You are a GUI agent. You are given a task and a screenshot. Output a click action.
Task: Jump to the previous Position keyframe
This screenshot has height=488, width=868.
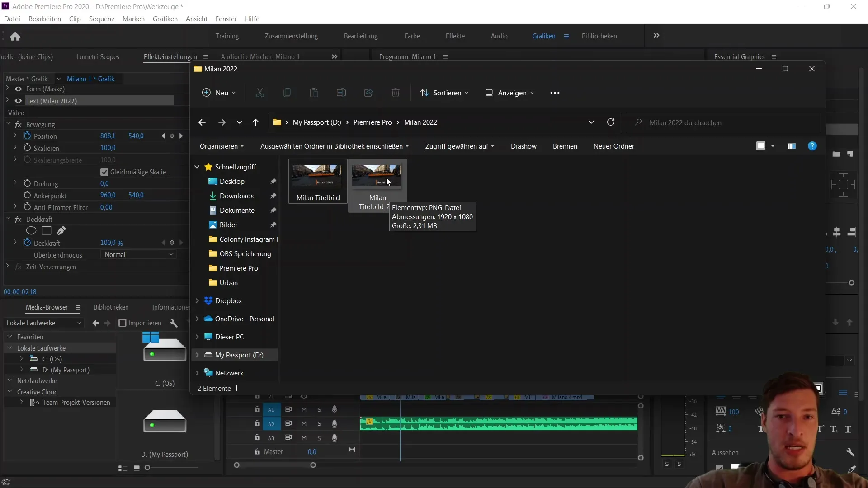163,136
